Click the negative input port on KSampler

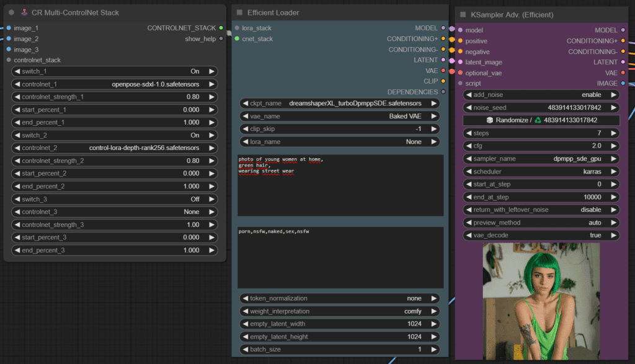(x=461, y=52)
